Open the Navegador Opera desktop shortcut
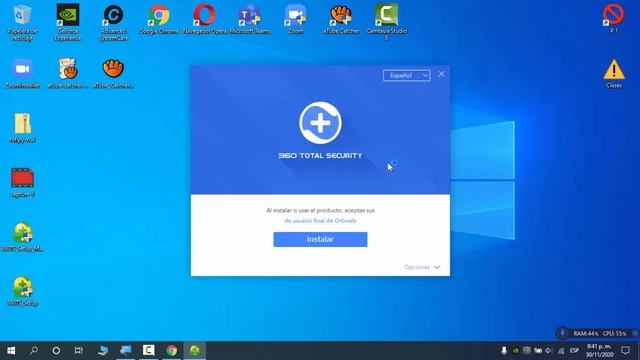 coord(204,19)
